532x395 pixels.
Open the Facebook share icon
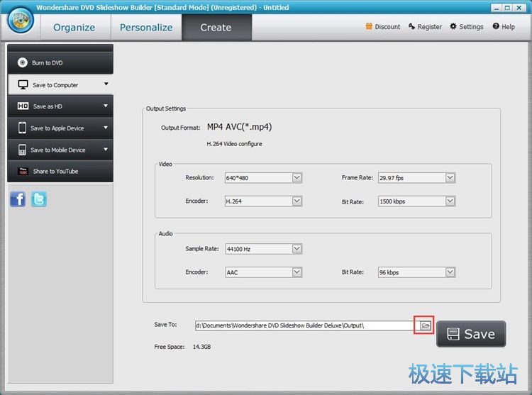coord(18,199)
